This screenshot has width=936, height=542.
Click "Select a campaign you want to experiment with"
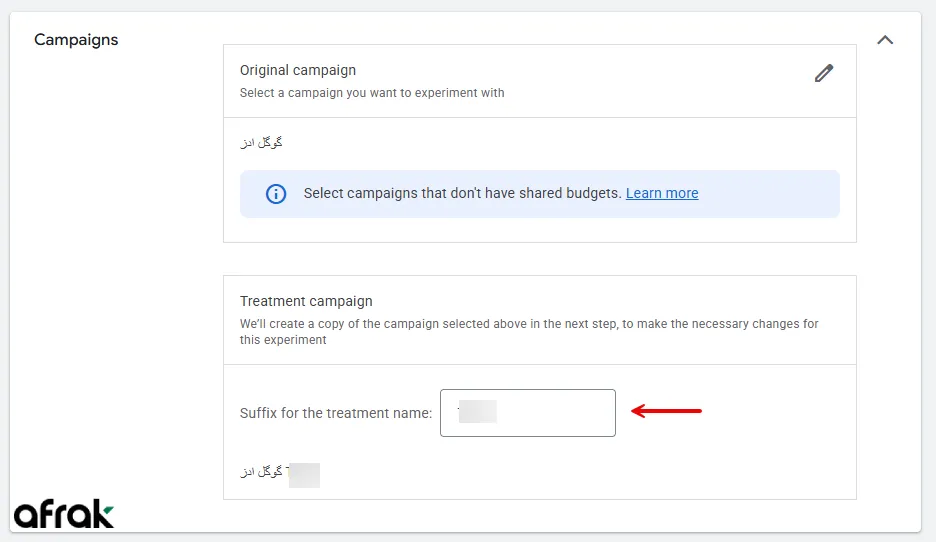pyautogui.click(x=372, y=93)
